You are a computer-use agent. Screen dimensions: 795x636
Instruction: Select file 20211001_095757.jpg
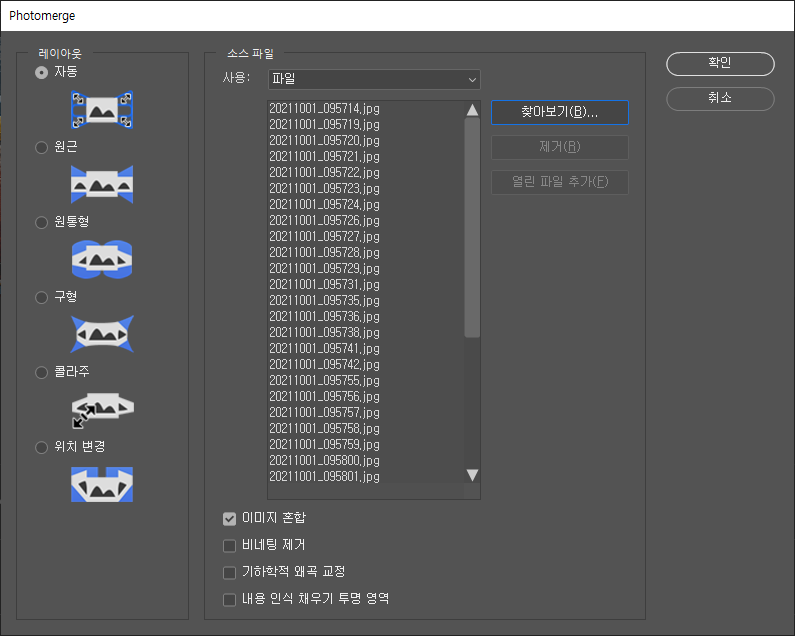coord(324,413)
